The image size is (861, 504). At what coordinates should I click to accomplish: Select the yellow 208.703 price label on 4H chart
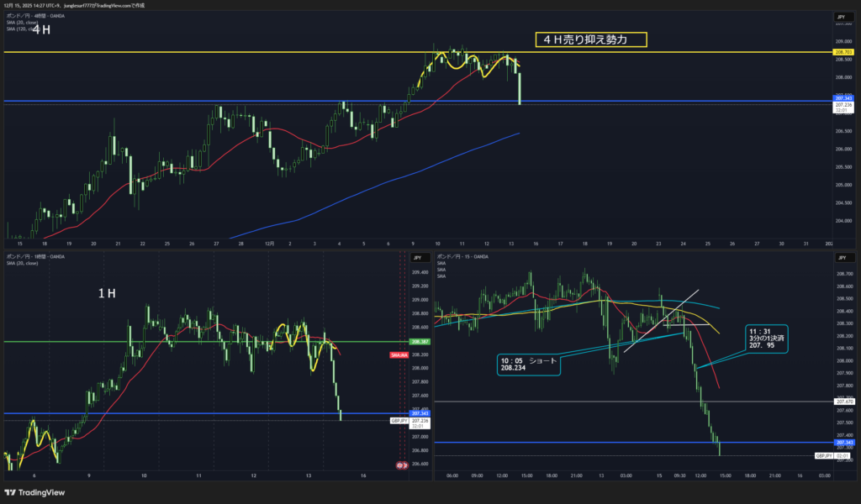tap(842, 52)
